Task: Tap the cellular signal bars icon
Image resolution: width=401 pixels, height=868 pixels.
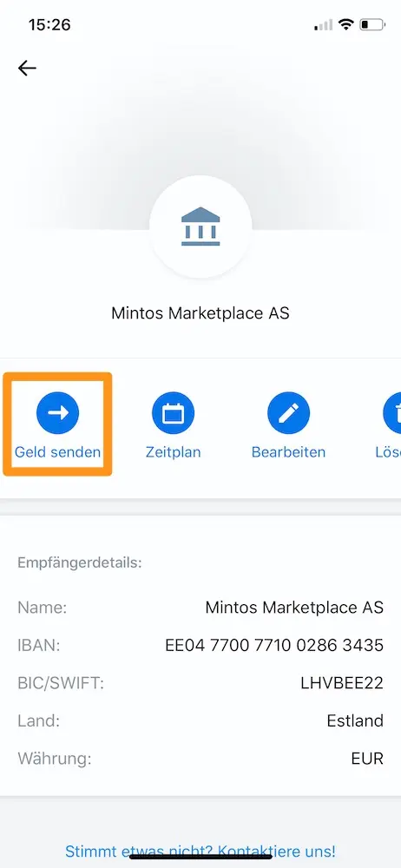Action: tap(324, 24)
